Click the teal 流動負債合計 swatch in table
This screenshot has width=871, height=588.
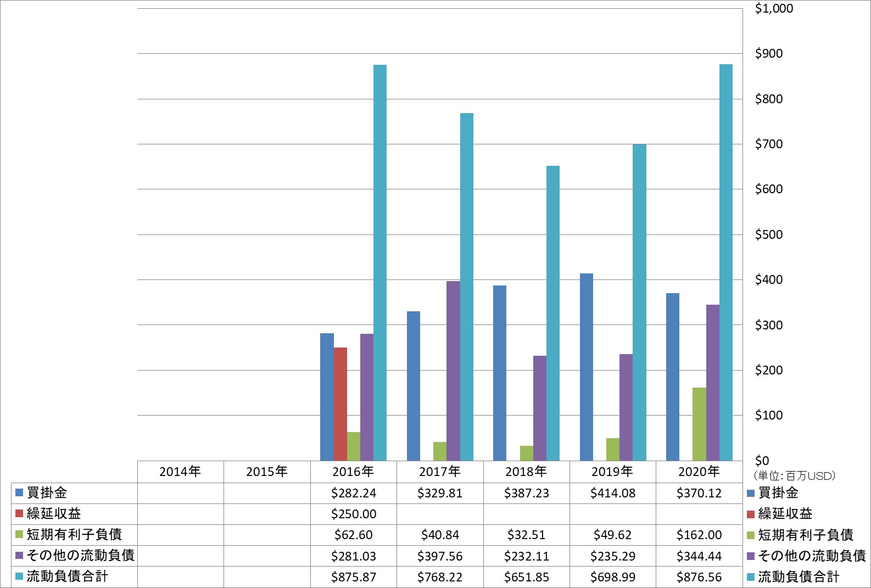pos(19,576)
